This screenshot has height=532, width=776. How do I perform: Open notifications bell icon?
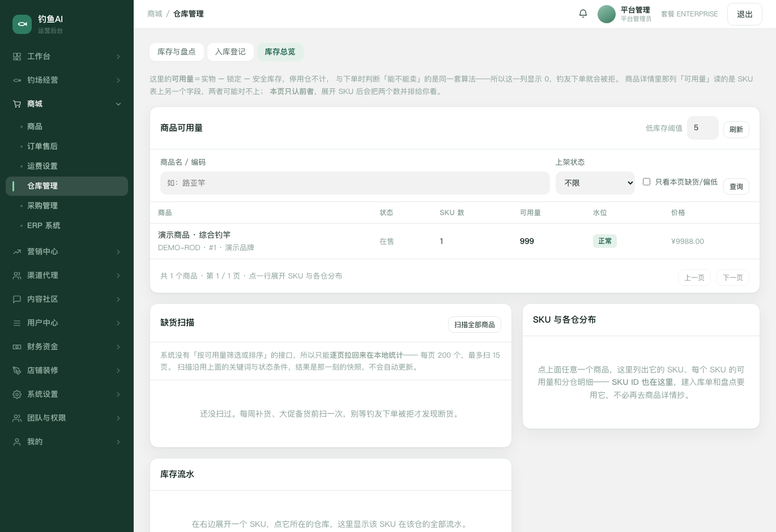coord(583,14)
